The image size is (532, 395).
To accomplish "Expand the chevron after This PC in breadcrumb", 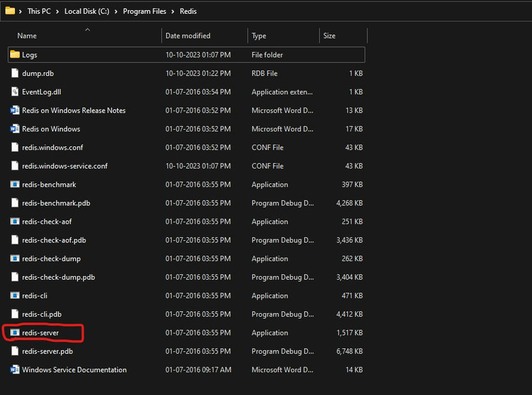I will pyautogui.click(x=57, y=11).
